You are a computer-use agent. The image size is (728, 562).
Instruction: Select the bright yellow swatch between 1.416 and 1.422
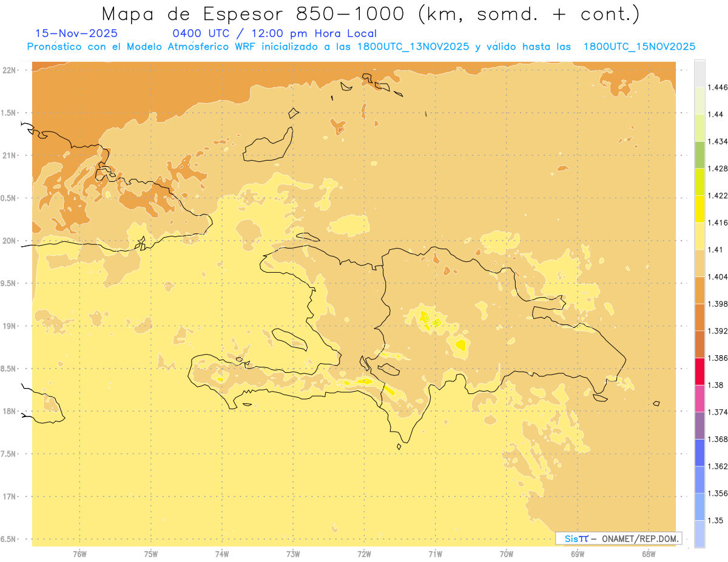699,209
